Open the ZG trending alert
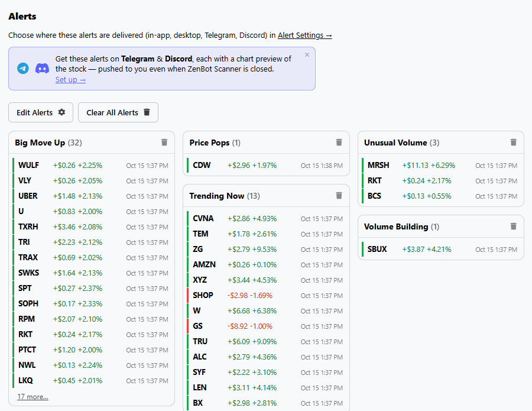The height and width of the screenshot is (411, 532). click(x=267, y=249)
